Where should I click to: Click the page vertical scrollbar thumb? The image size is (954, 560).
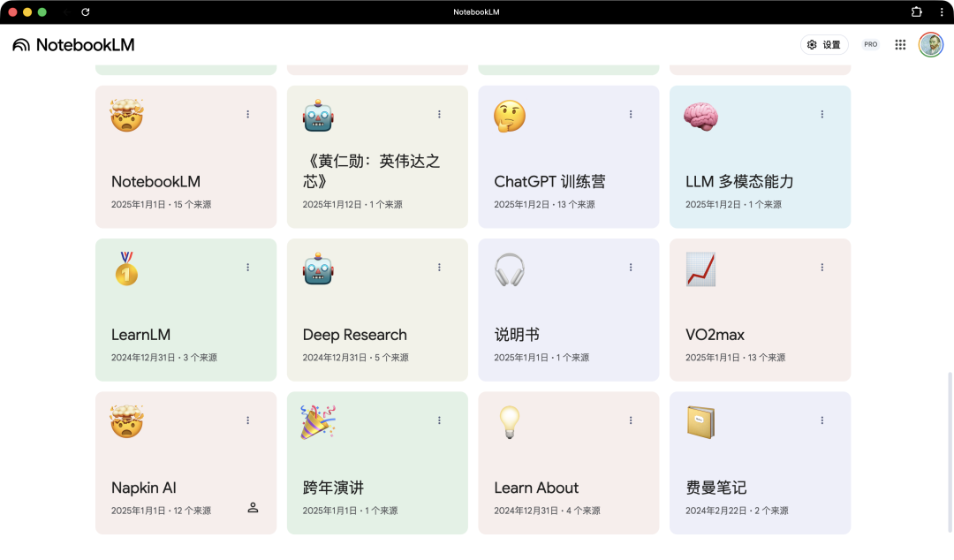(950, 453)
